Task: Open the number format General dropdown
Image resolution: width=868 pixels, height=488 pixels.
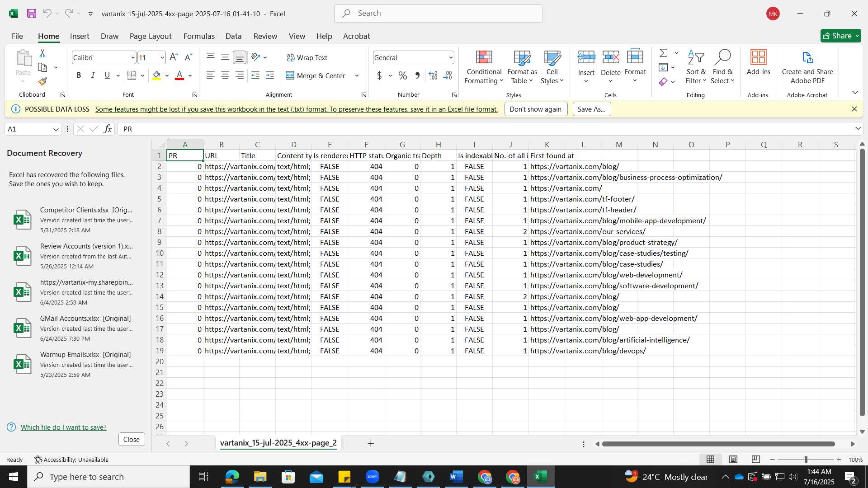Action: pyautogui.click(x=451, y=57)
